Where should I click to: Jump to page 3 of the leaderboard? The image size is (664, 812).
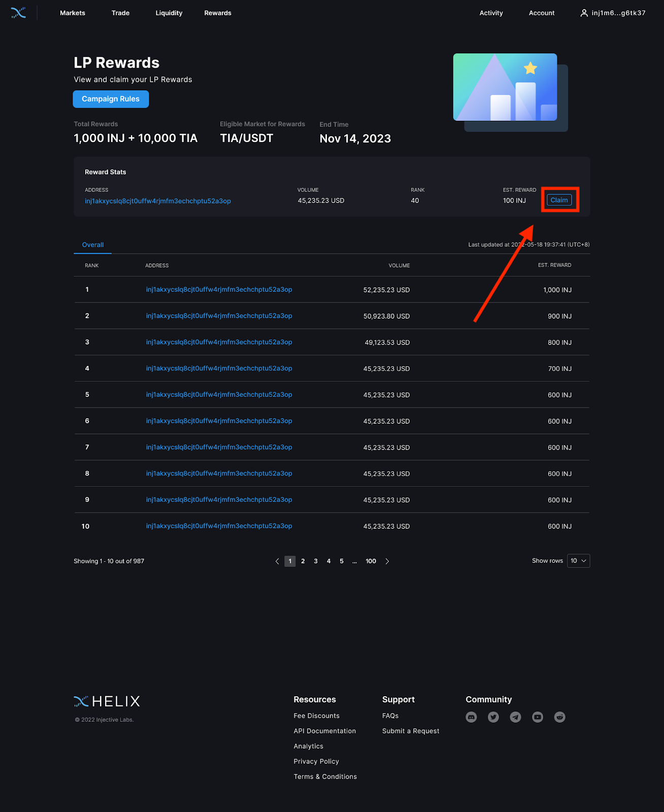tap(316, 561)
